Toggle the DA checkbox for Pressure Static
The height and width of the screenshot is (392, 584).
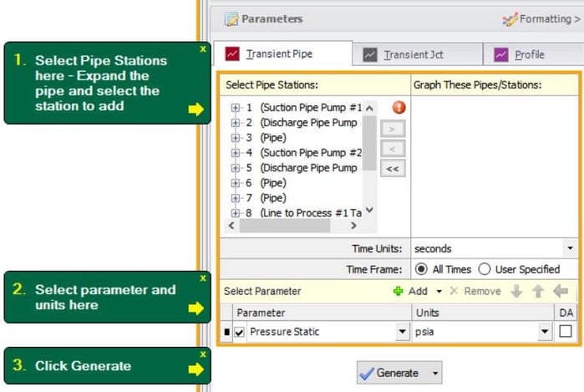(x=566, y=331)
